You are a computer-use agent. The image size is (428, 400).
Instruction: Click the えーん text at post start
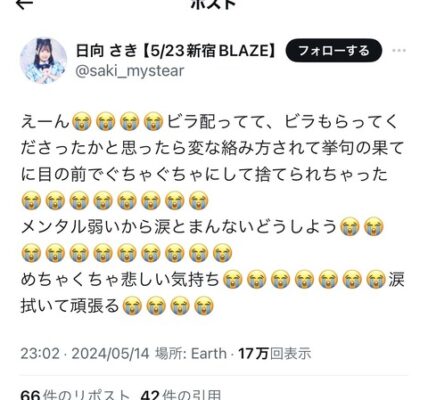point(45,121)
